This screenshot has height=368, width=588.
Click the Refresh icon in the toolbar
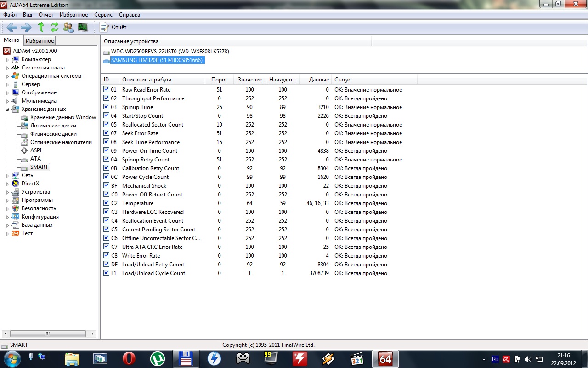tap(55, 27)
